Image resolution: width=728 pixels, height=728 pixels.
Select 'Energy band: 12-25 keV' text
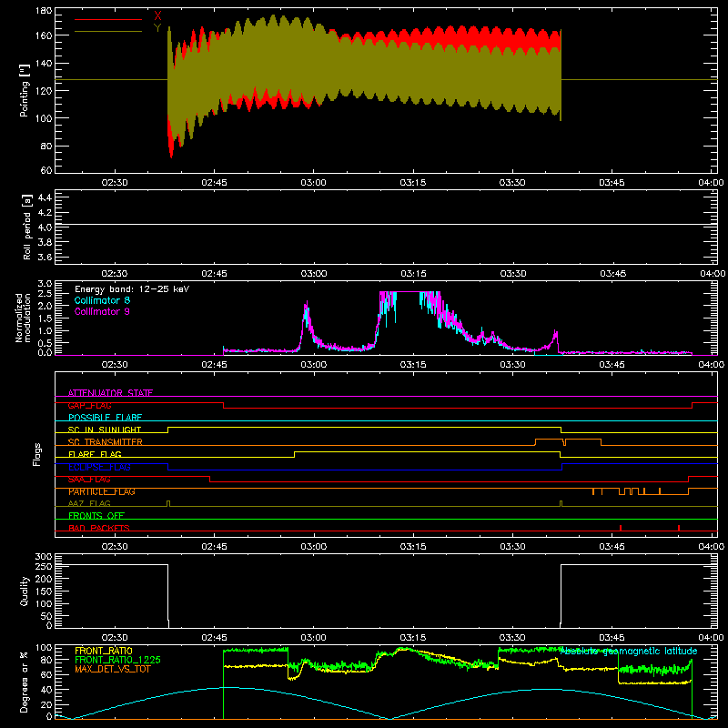132,289
